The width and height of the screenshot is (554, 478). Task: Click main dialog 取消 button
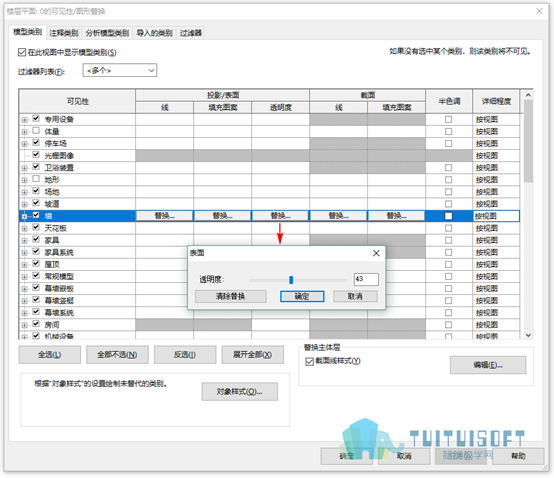click(x=404, y=456)
